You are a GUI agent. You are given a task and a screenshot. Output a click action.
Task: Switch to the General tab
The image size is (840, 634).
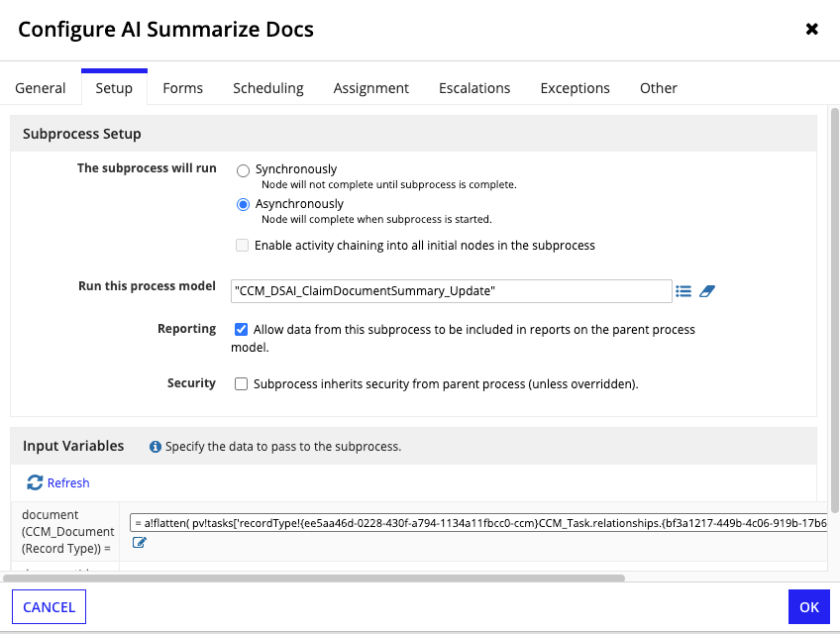click(x=41, y=88)
